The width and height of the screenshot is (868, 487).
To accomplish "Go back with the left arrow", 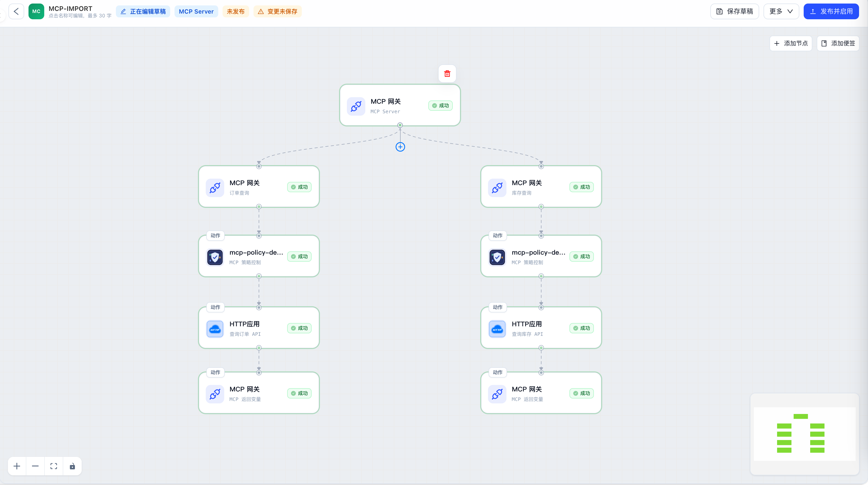I will tap(16, 11).
